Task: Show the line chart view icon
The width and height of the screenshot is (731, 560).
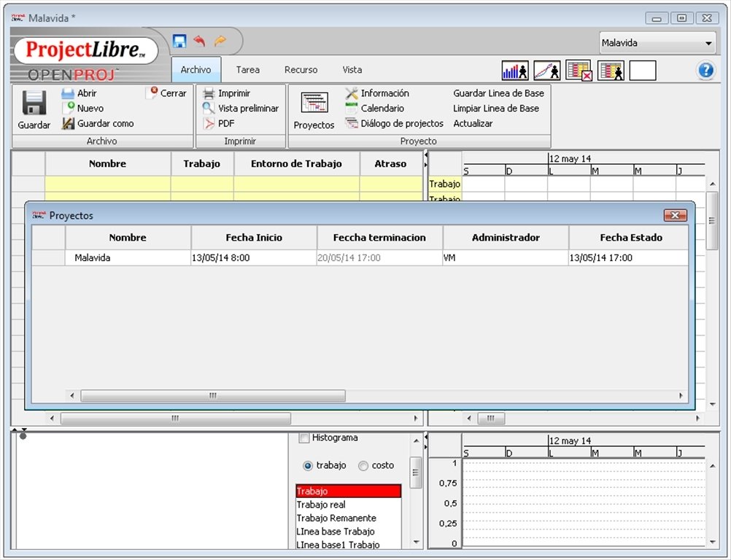Action: click(547, 70)
